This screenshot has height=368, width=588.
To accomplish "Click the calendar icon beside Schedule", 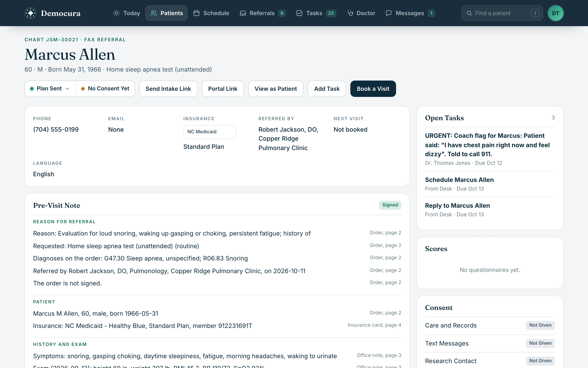I will point(196,13).
